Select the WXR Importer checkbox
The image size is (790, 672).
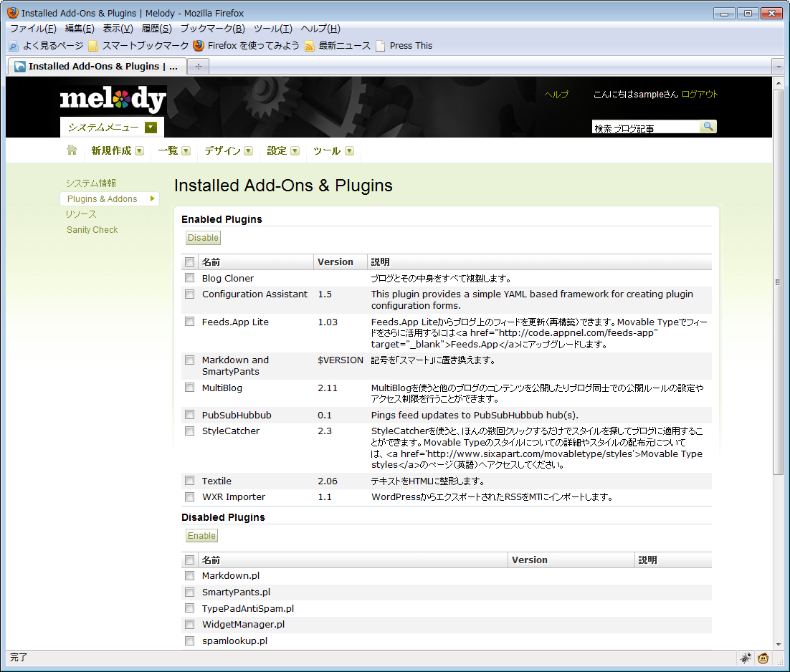[189, 496]
